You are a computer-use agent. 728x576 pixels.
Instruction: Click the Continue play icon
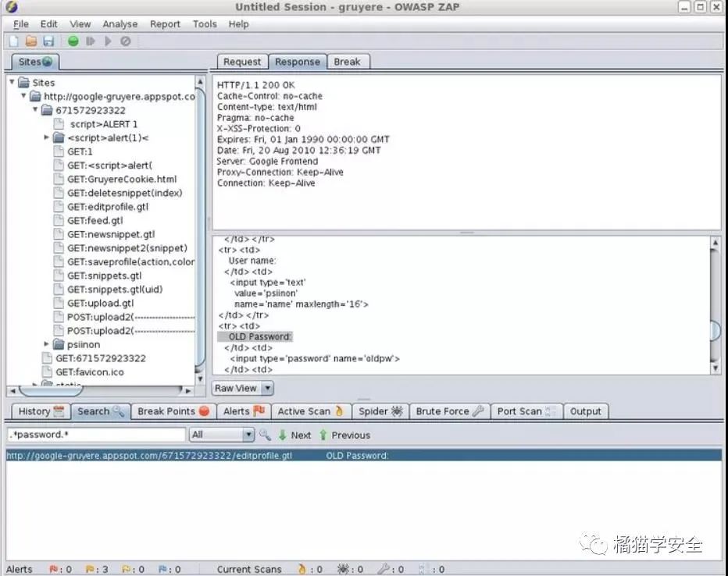pyautogui.click(x=108, y=41)
